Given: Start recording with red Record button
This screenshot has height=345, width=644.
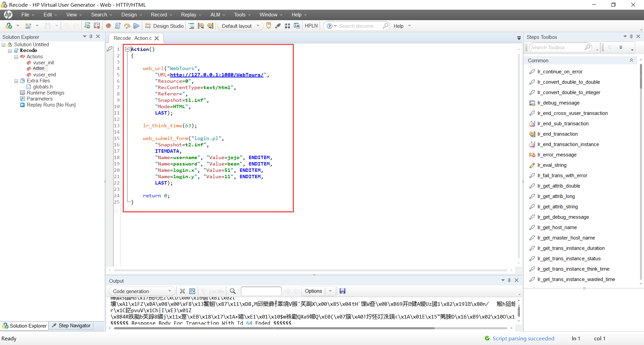Looking at the screenshot, I should 108,26.
